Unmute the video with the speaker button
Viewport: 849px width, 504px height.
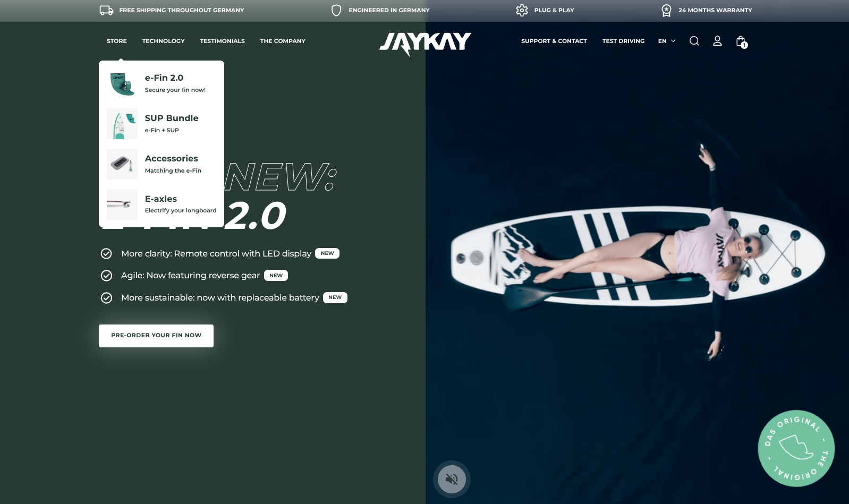[x=452, y=479]
